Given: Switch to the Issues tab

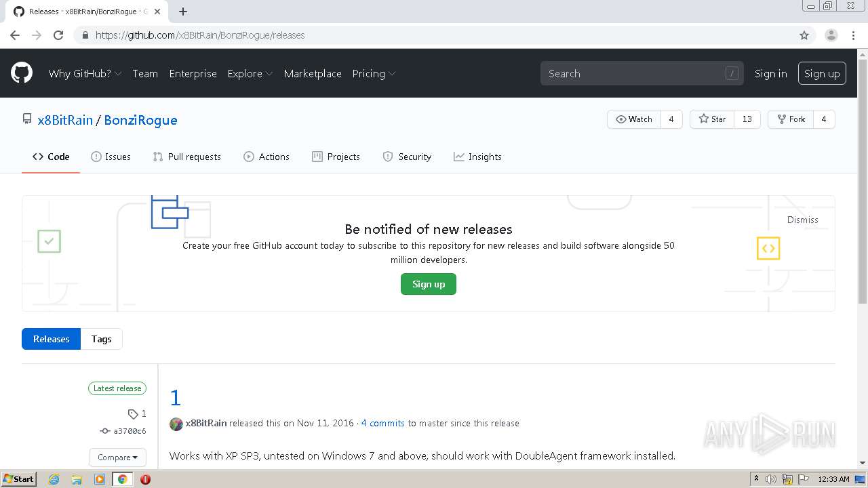Looking at the screenshot, I should pos(111,157).
